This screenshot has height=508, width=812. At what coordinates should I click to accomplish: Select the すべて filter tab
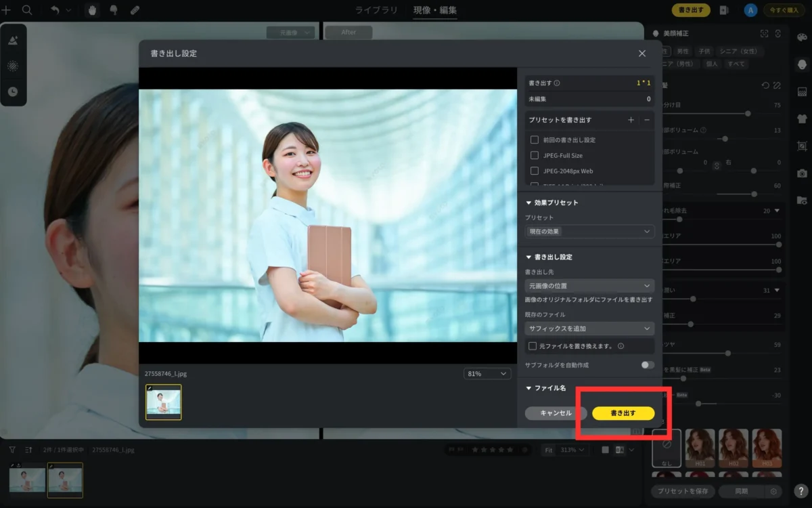point(736,64)
